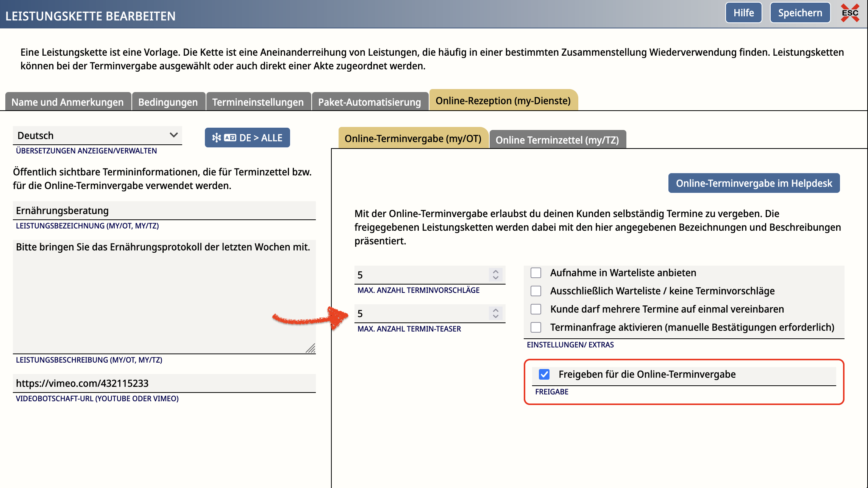Uncheck Freigeben für die Online-Terminvergabe
This screenshot has width=868, height=488.
(x=544, y=374)
